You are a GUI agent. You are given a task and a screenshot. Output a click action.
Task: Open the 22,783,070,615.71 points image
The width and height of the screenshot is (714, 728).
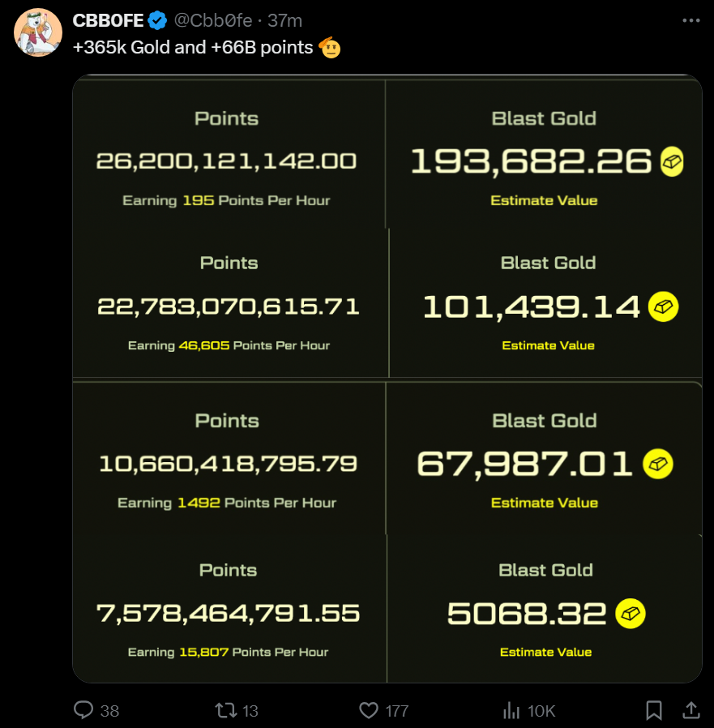229,306
